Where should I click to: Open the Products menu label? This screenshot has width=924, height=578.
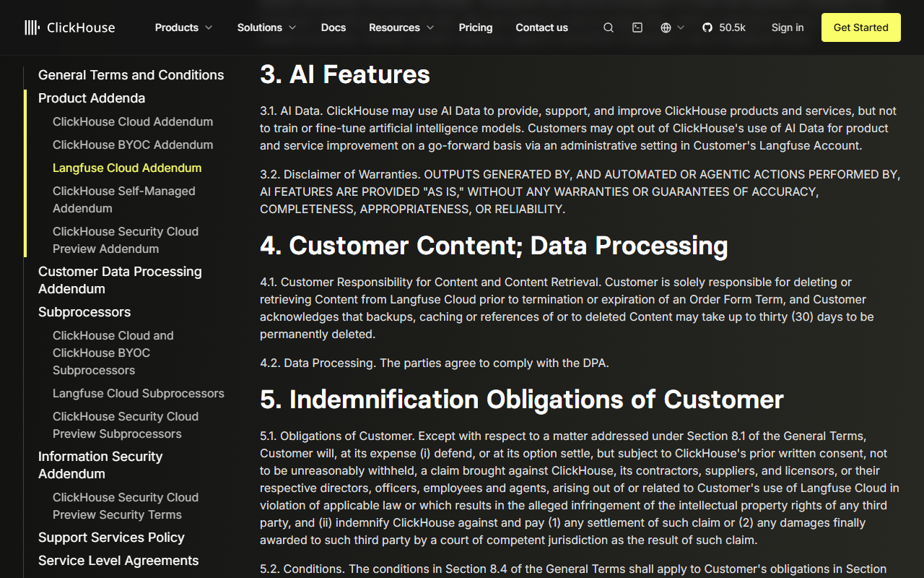tap(177, 27)
